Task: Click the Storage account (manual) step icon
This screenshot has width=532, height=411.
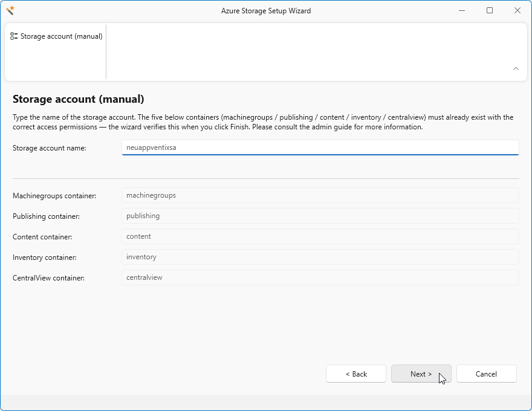Action: tap(14, 36)
